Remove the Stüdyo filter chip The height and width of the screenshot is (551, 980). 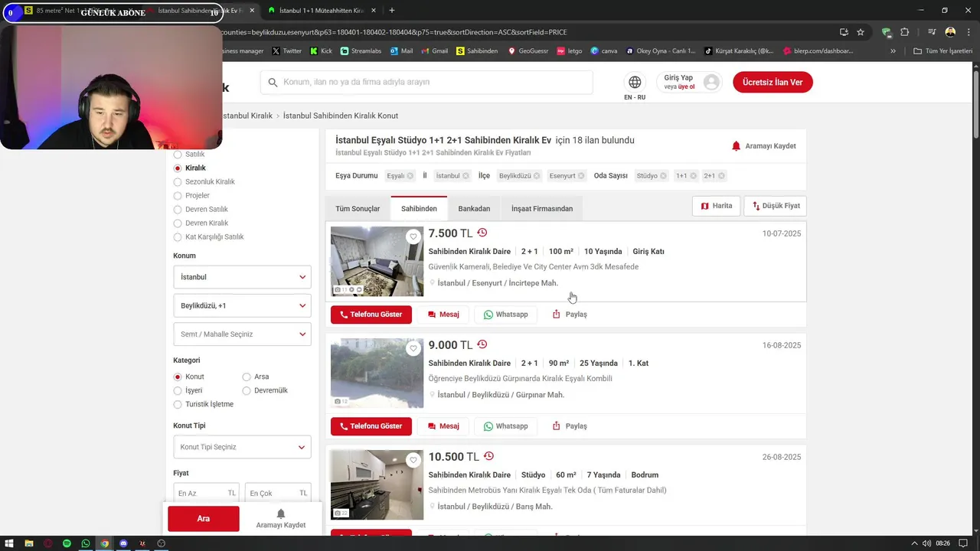663,176
